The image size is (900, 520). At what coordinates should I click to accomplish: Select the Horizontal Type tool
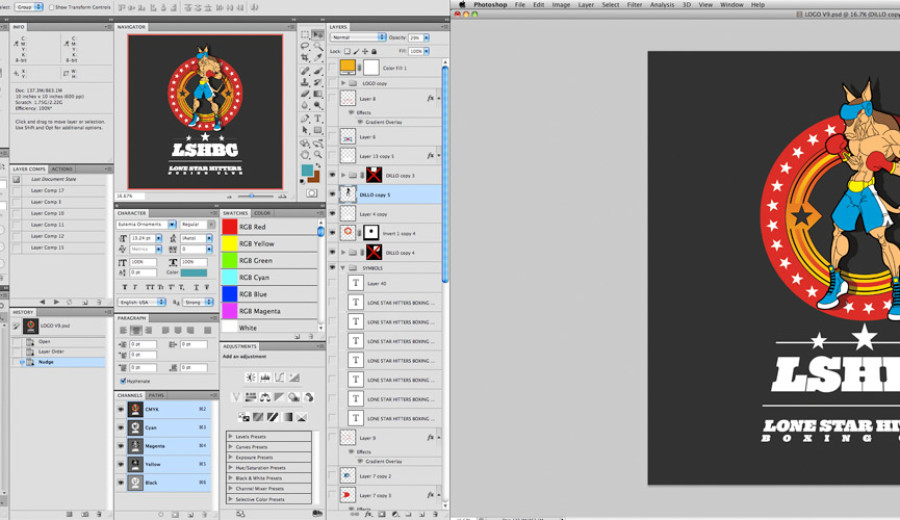pyautogui.click(x=317, y=118)
